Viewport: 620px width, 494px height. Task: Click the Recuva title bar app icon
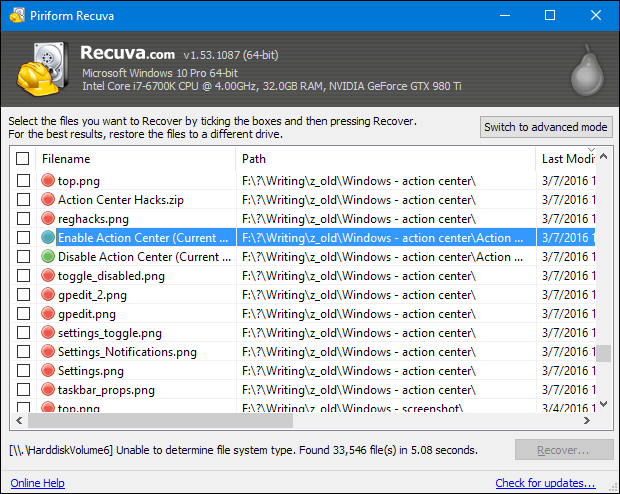pyautogui.click(x=17, y=15)
